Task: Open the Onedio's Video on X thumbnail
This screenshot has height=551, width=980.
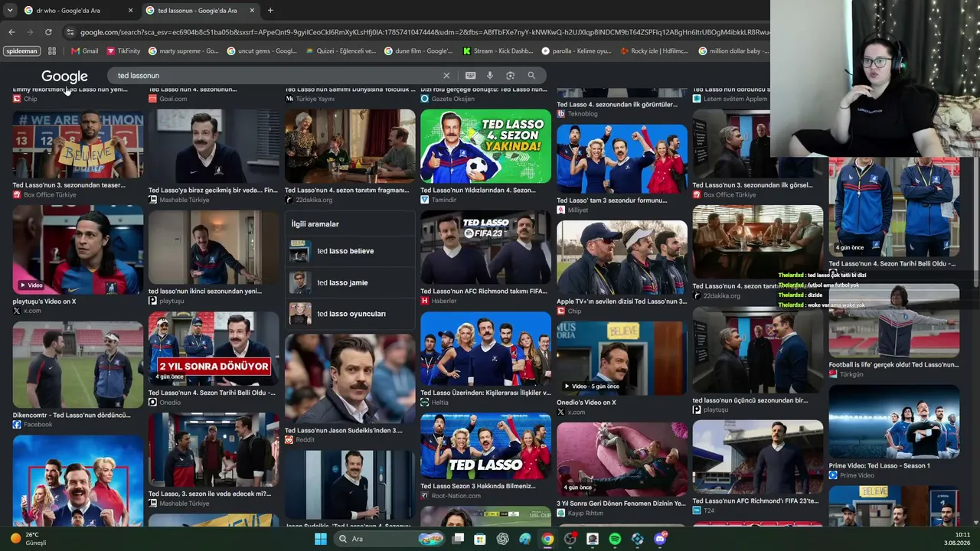Action: [622, 357]
